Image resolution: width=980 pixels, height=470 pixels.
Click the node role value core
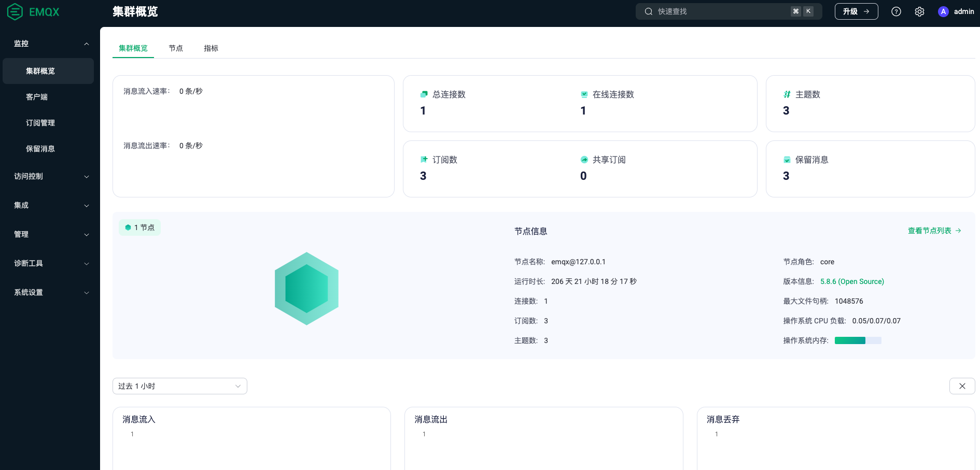click(827, 262)
